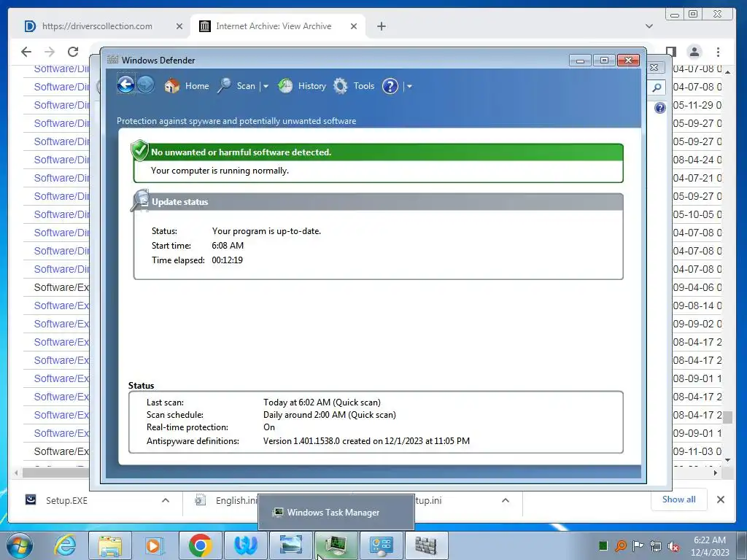This screenshot has height=560, width=747.
Task: Reload the current Chrome page
Action: pyautogui.click(x=73, y=52)
